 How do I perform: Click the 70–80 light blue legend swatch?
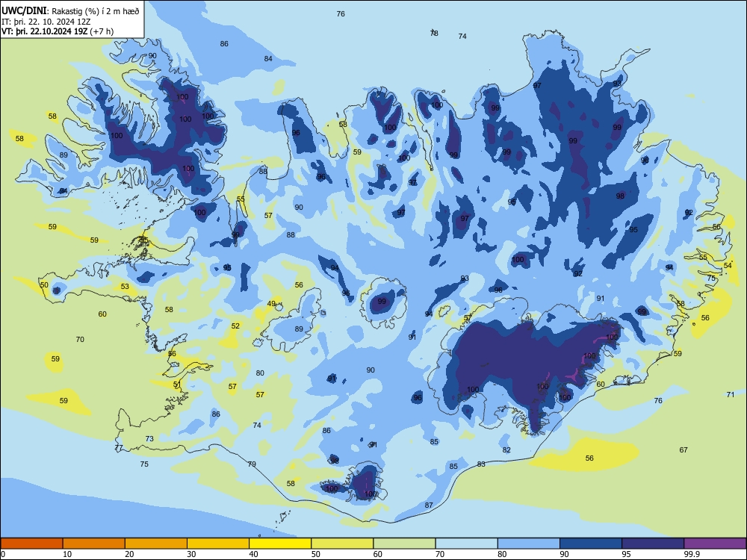466,544
